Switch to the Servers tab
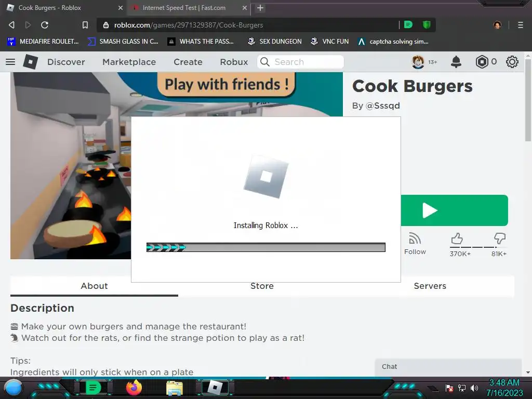 tap(430, 286)
